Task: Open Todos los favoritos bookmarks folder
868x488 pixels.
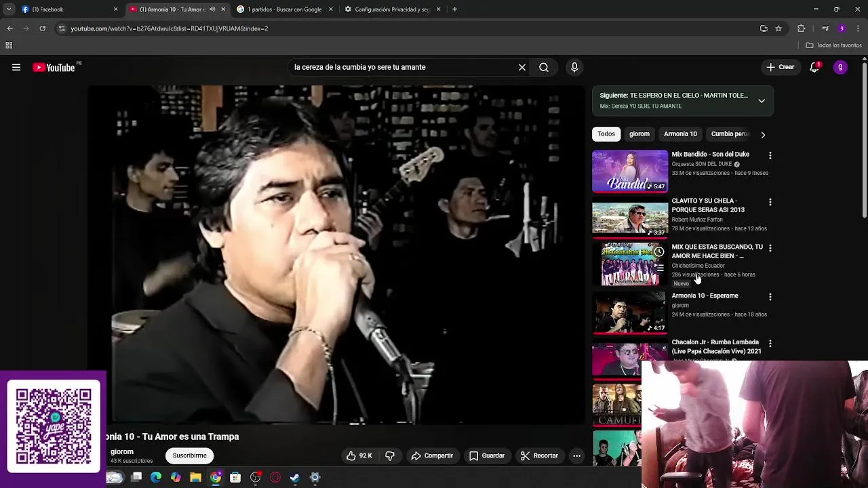Action: [x=833, y=45]
